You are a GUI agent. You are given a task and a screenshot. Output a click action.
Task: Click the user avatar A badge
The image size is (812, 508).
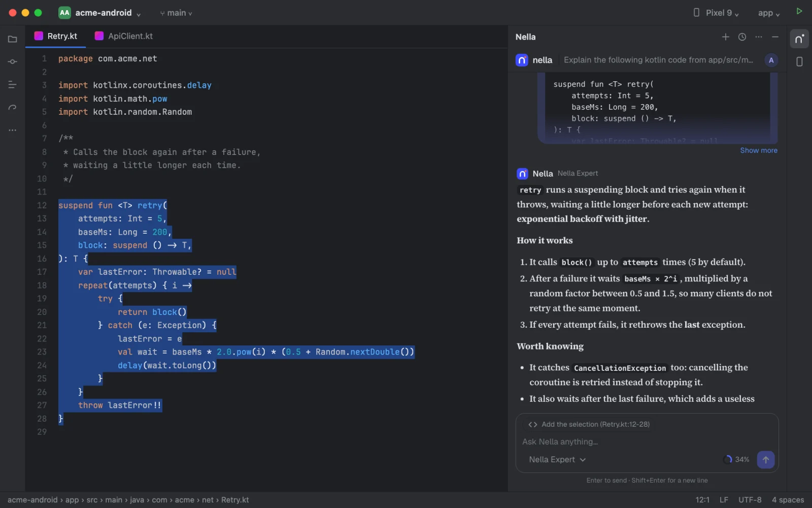(x=771, y=60)
